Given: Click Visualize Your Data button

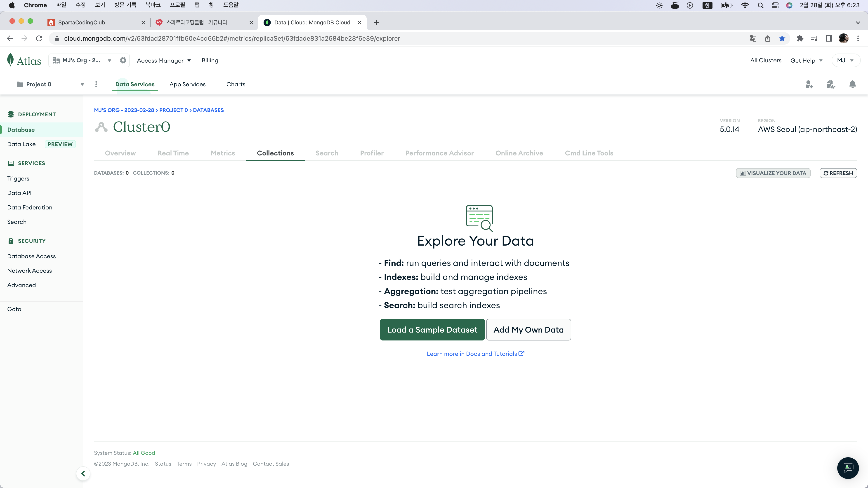Looking at the screenshot, I should pyautogui.click(x=773, y=173).
